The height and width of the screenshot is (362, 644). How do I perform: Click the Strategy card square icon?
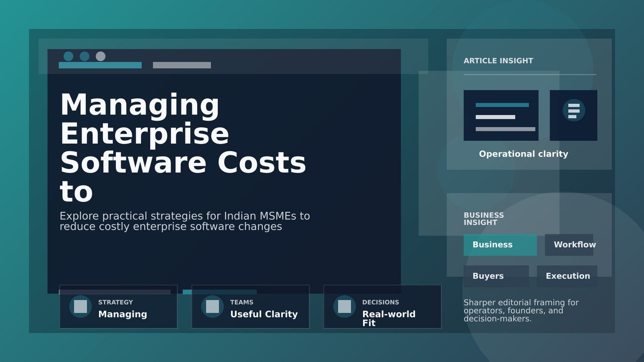click(80, 306)
